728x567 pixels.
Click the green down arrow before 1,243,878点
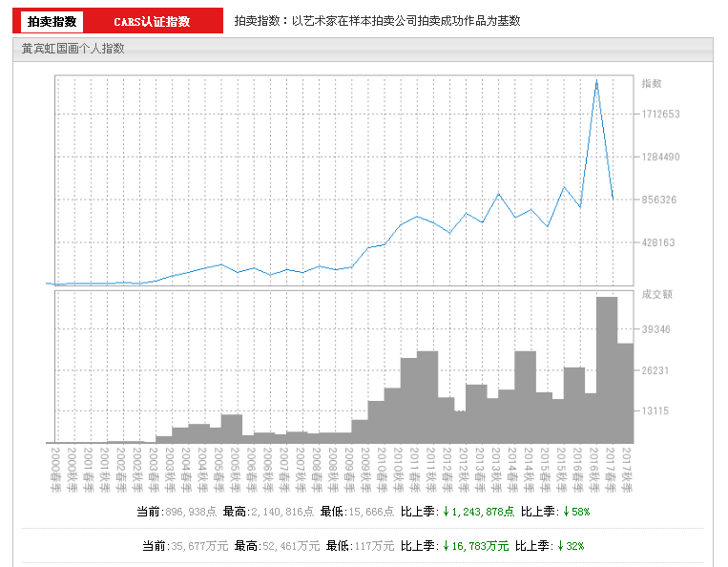click(x=446, y=512)
